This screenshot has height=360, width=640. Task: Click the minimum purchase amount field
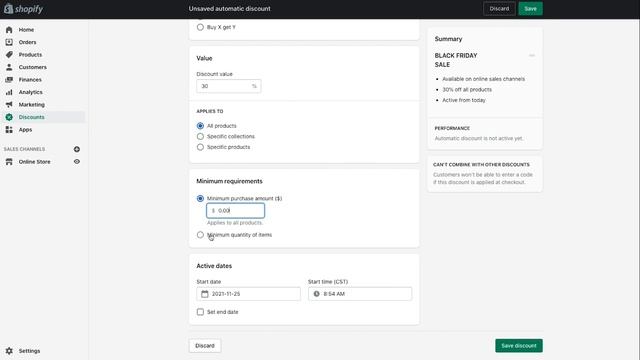pos(236,211)
